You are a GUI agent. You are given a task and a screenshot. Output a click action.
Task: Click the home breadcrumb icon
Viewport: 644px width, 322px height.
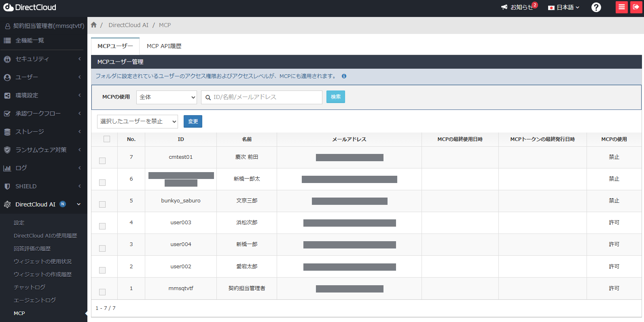click(x=94, y=25)
